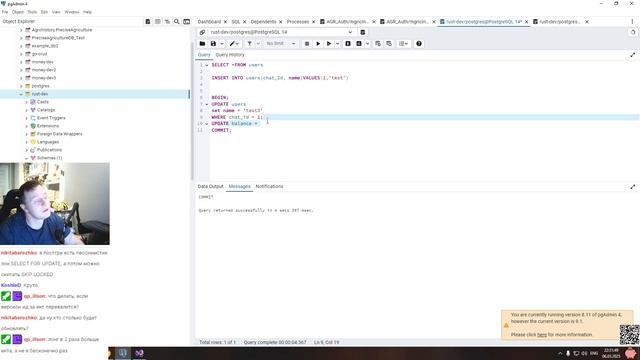Open the list format dropdown icon
Screen dimensions: 640x360
(x=403, y=44)
